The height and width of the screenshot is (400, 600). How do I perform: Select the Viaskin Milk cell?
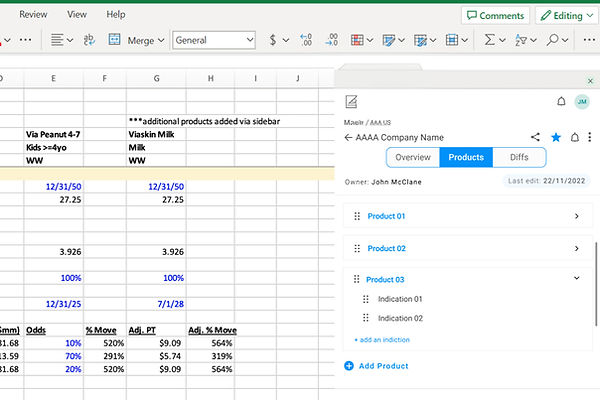pos(156,134)
